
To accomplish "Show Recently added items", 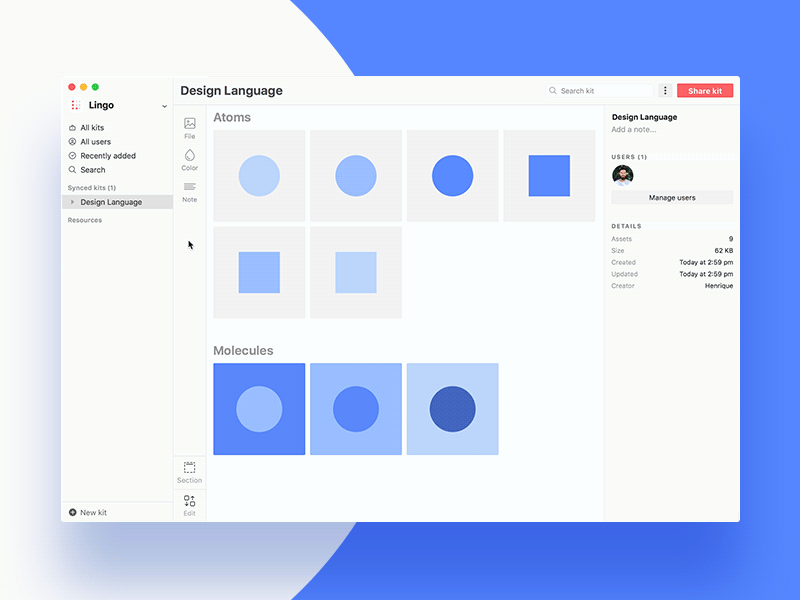I will coord(107,156).
